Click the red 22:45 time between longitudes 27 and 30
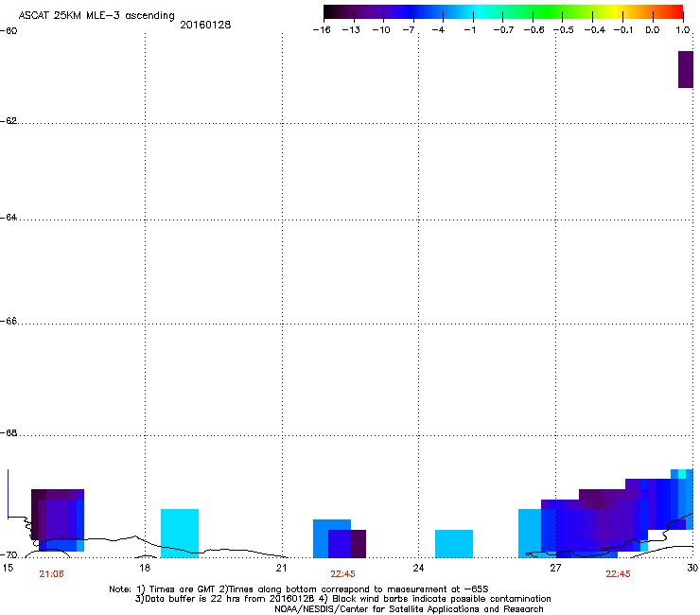This screenshot has height=615, width=700. (618, 574)
